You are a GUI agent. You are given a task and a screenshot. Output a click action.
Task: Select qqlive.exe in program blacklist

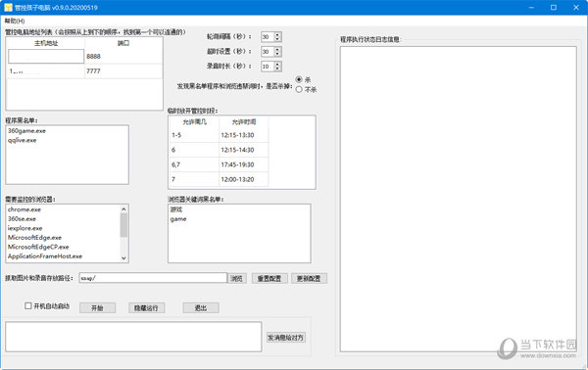(23, 140)
